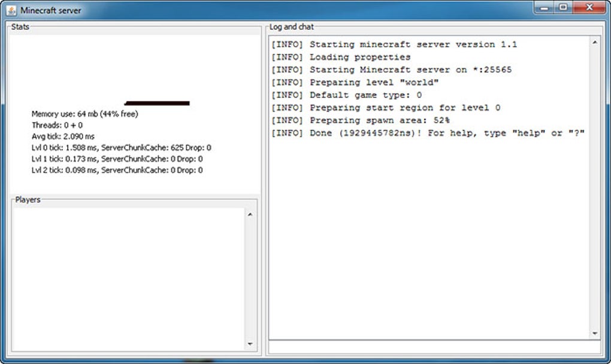Click the Java icon in the title bar
This screenshot has width=611, height=364.
[11, 11]
